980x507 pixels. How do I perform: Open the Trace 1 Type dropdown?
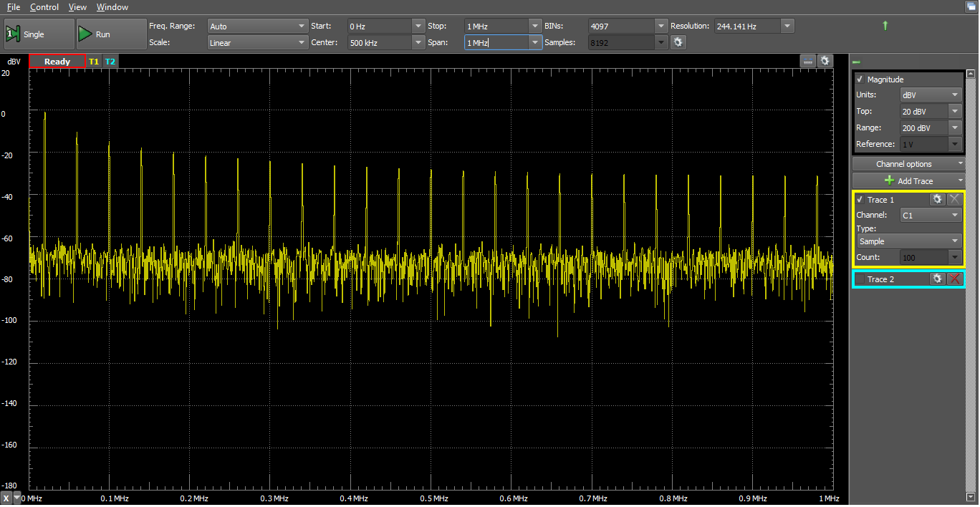[x=909, y=241]
